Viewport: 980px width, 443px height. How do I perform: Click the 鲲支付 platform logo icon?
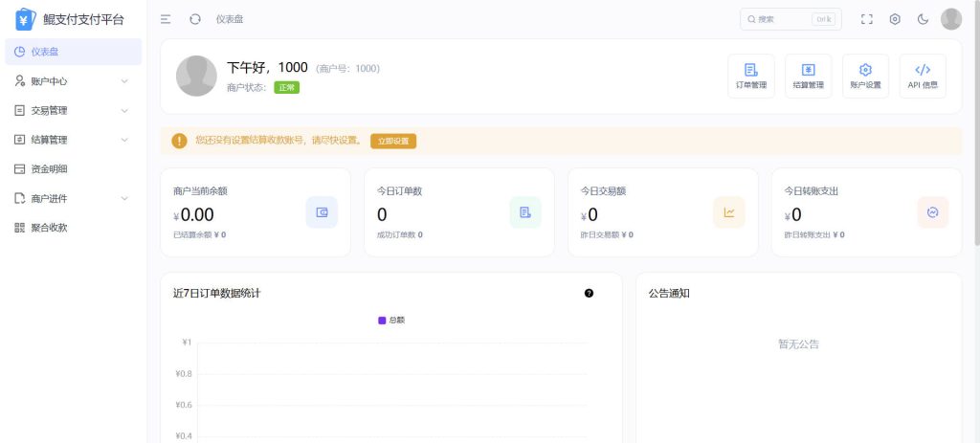(25, 19)
